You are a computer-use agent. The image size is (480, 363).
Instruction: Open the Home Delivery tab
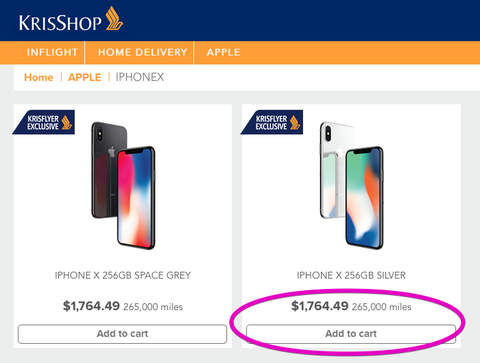pyautogui.click(x=142, y=52)
